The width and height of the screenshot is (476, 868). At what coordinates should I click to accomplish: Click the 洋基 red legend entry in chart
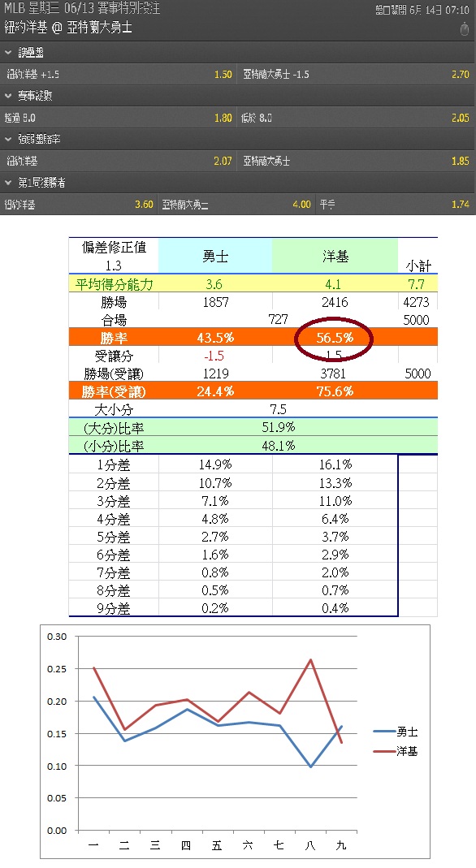click(396, 751)
